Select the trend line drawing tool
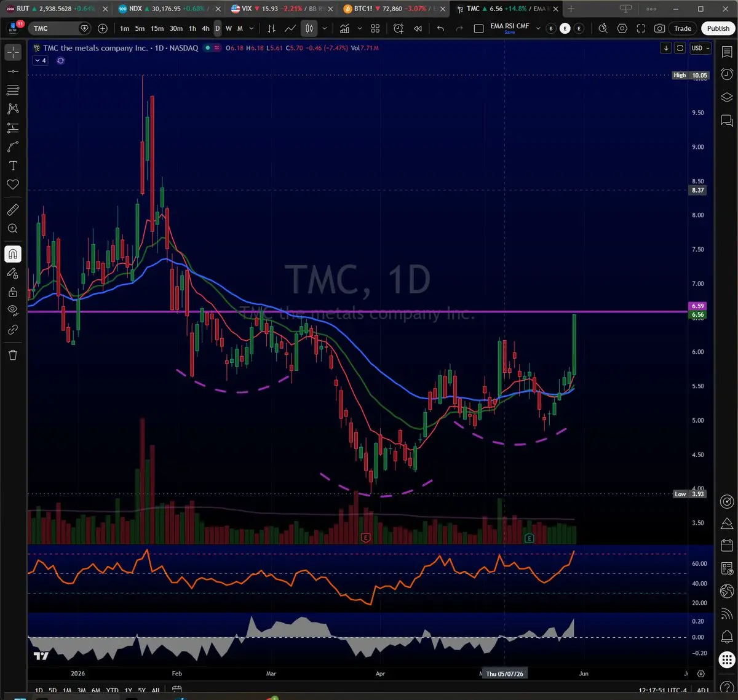The height and width of the screenshot is (700, 738). click(x=13, y=71)
